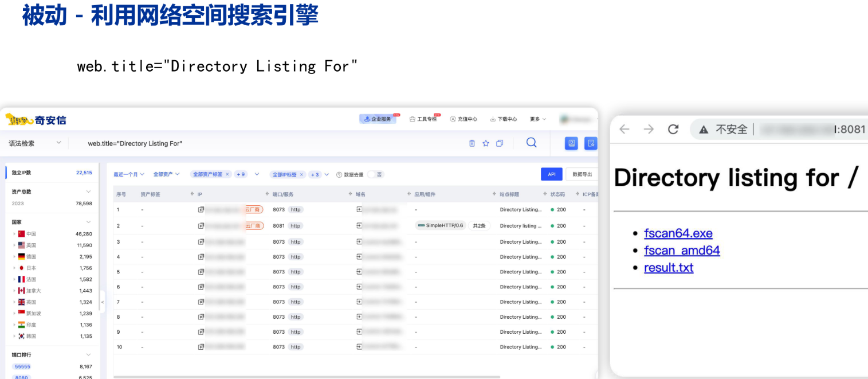Remove the 全部资产标签 filter tag
This screenshot has height=379, width=868.
(x=227, y=174)
